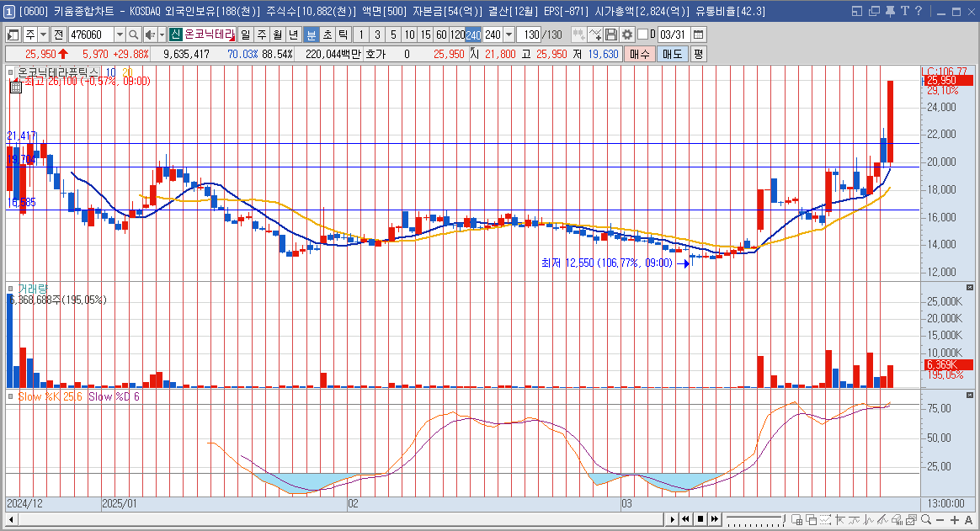The height and width of the screenshot is (531, 980).
Task: Toggle the D checkbox near date field
Action: point(642,35)
